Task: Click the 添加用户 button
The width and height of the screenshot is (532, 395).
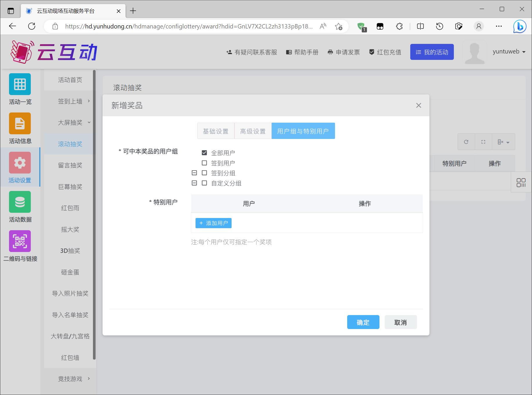Action: (214, 223)
